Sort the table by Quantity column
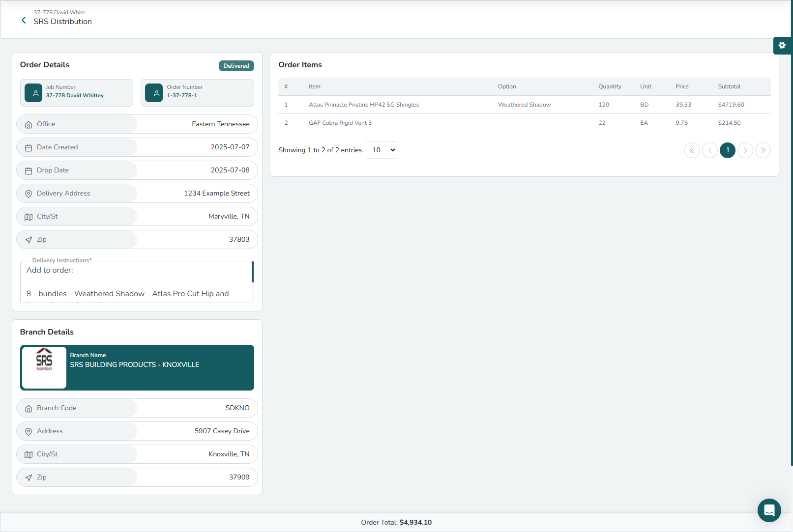This screenshot has height=532, width=793. [x=610, y=86]
